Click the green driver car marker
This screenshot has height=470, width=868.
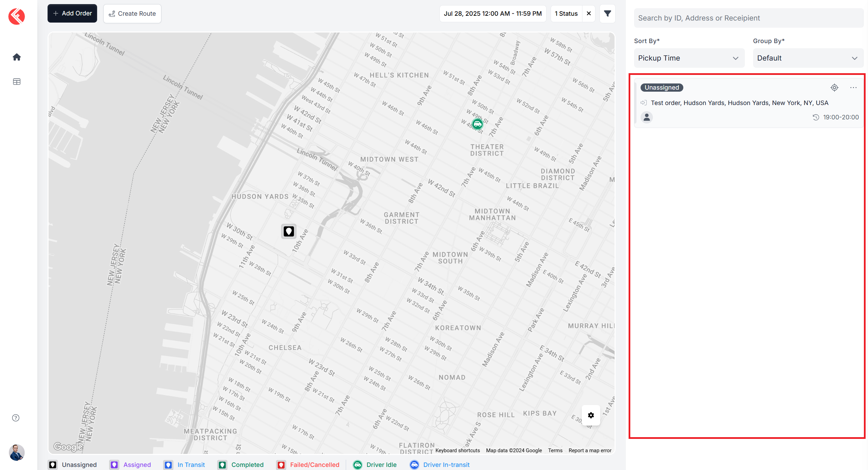coord(477,124)
